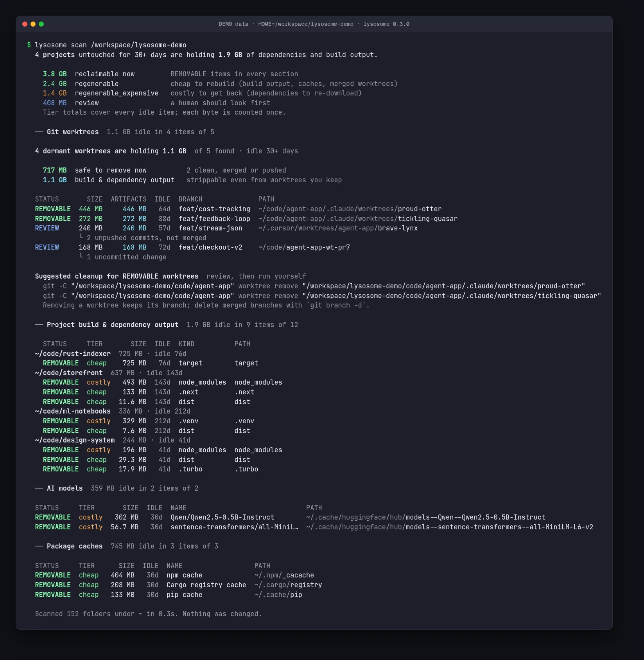Image resolution: width=644 pixels, height=660 pixels.
Task: Click the red close window dot
Action: click(25, 24)
